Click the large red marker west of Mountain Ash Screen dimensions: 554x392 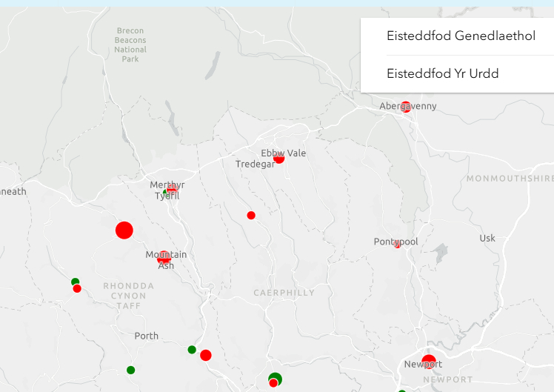(124, 230)
